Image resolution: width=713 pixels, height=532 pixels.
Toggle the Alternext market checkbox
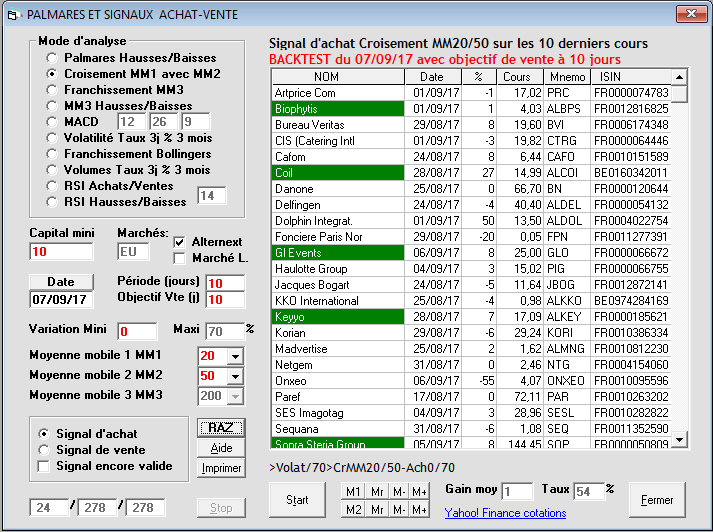pyautogui.click(x=180, y=242)
